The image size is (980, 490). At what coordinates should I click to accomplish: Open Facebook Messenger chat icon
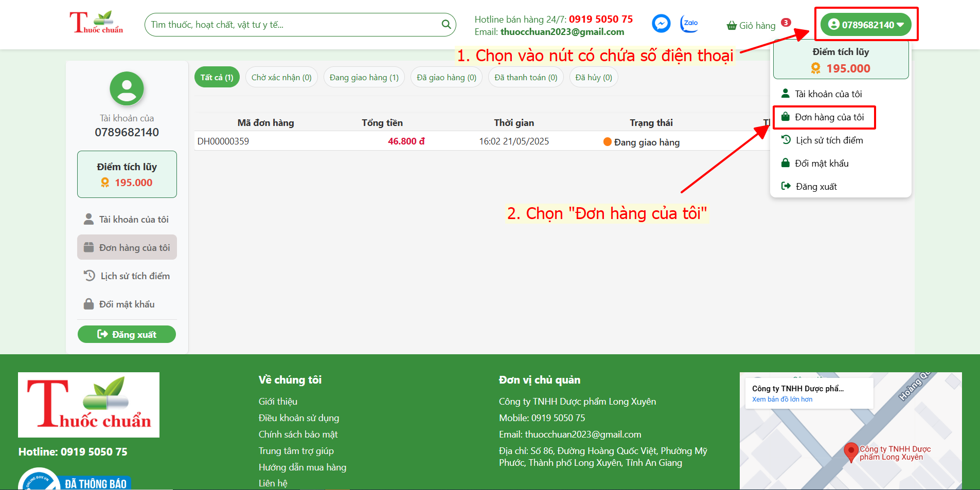click(x=661, y=23)
